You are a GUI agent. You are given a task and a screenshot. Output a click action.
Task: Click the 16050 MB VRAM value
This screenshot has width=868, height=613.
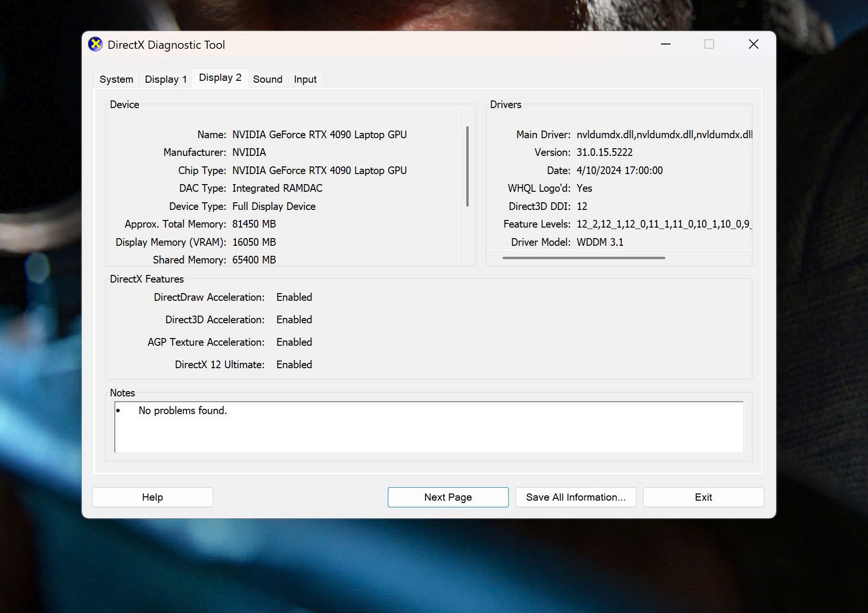pos(254,242)
